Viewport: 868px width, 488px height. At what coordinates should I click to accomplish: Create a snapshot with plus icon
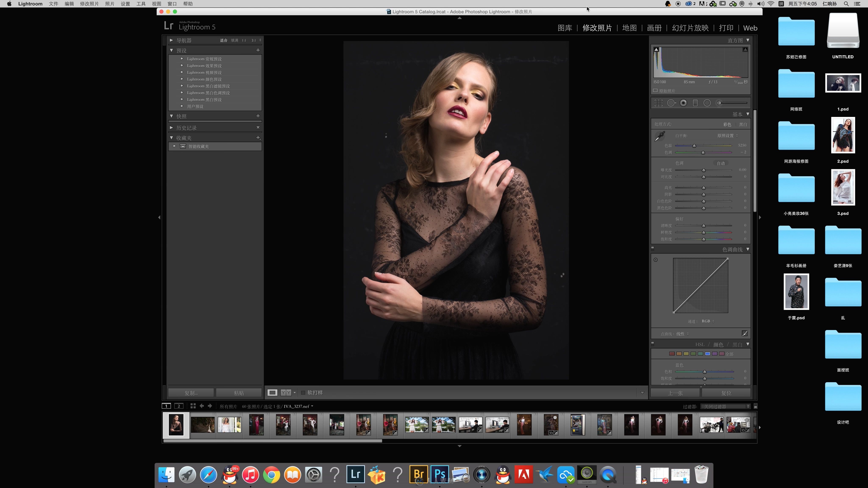pos(258,116)
